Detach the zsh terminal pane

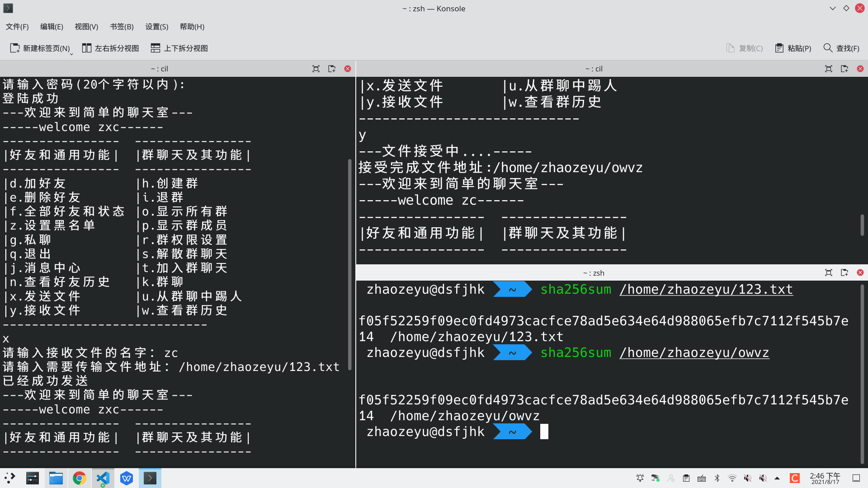(x=844, y=272)
